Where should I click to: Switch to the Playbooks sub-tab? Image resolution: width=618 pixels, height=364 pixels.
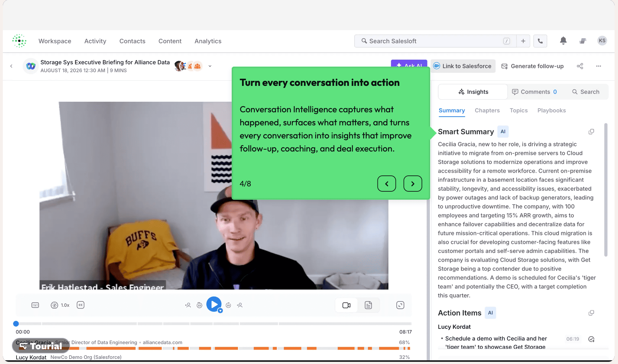552,110
